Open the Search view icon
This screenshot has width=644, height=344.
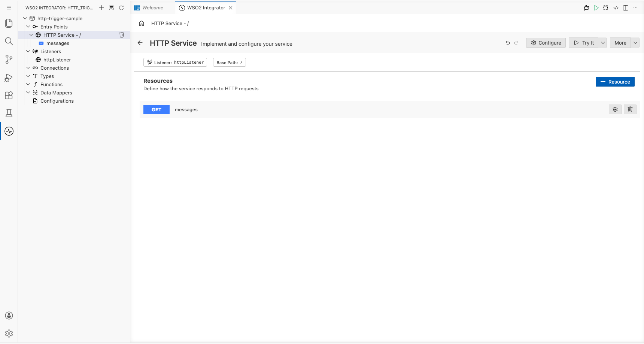[x=9, y=41]
